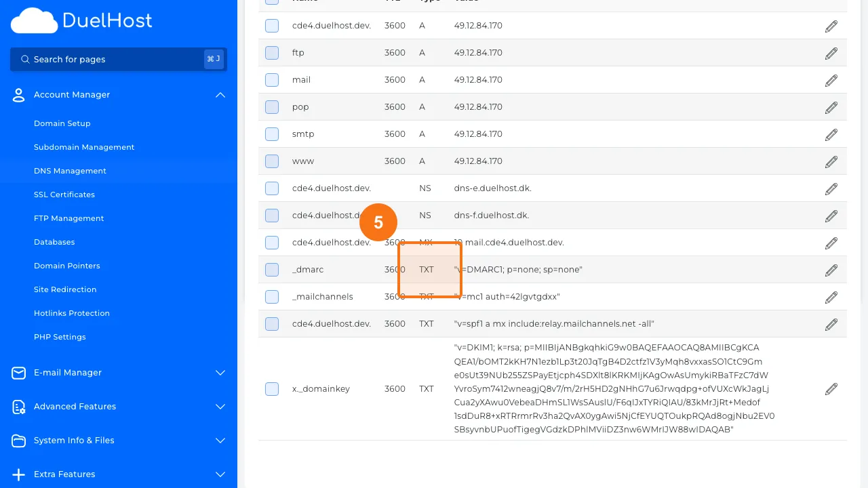Image resolution: width=868 pixels, height=488 pixels.
Task: Select the mail A record checkbox
Action: 271,80
